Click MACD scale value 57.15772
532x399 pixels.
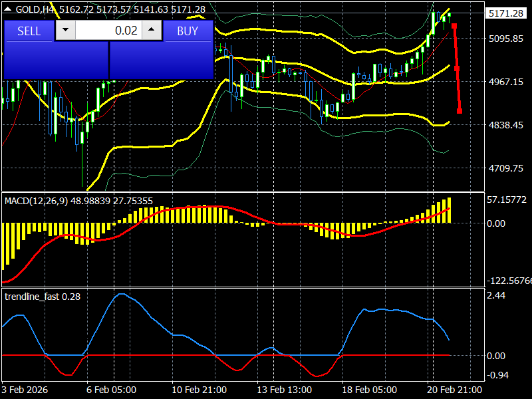507,199
